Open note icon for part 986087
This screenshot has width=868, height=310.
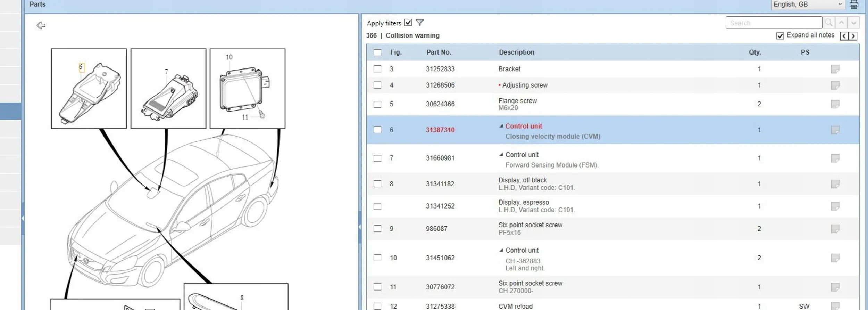[x=835, y=229]
